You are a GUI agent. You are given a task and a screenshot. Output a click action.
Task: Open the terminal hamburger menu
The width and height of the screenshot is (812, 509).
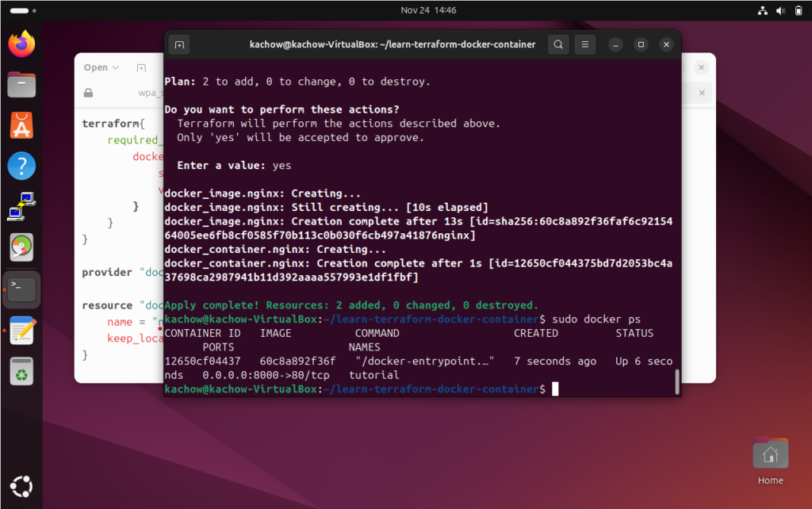(584, 44)
